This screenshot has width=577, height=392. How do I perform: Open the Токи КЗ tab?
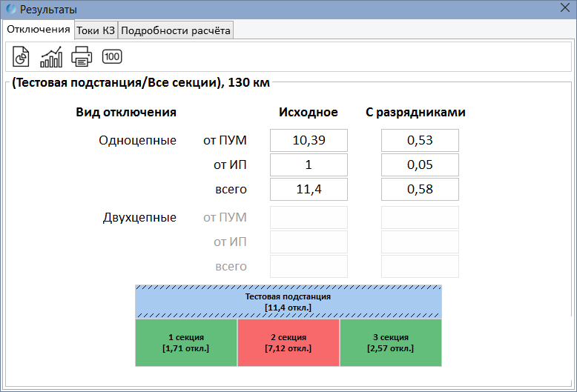pos(96,30)
